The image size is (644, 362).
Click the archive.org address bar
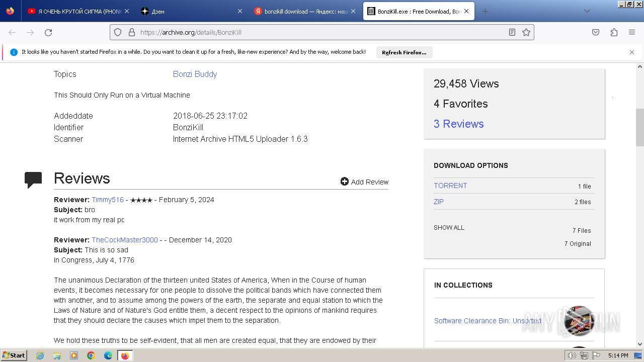(x=321, y=32)
